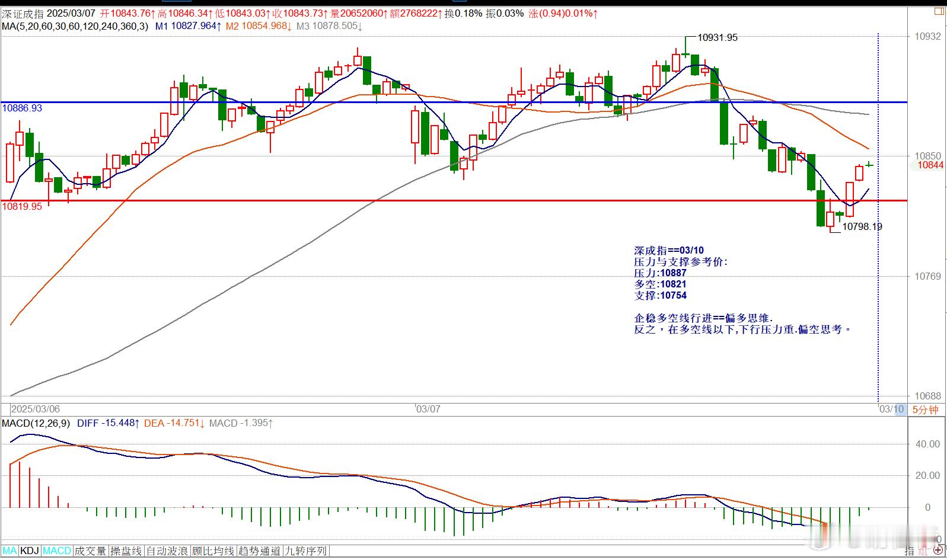
Task: Click the 03/07 date label on axis
Action: (428, 409)
